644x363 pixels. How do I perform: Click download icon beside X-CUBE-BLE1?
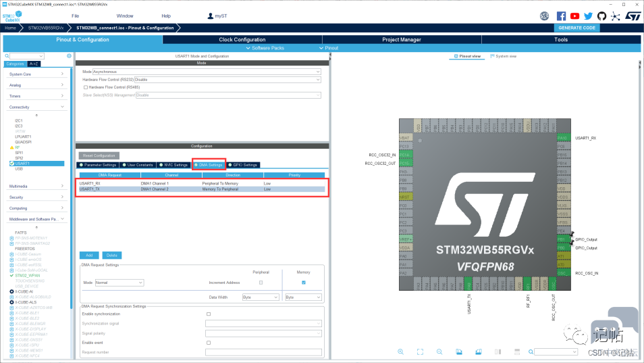[11, 313]
